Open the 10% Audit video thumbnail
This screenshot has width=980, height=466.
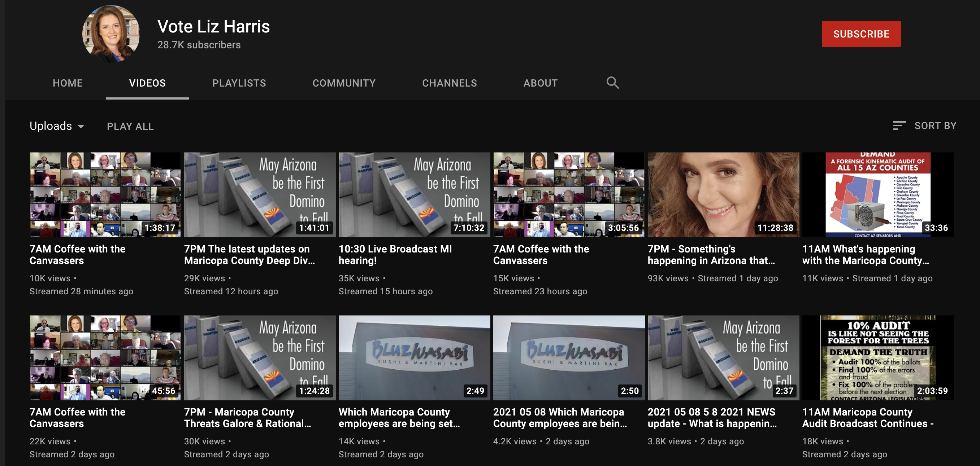click(877, 357)
